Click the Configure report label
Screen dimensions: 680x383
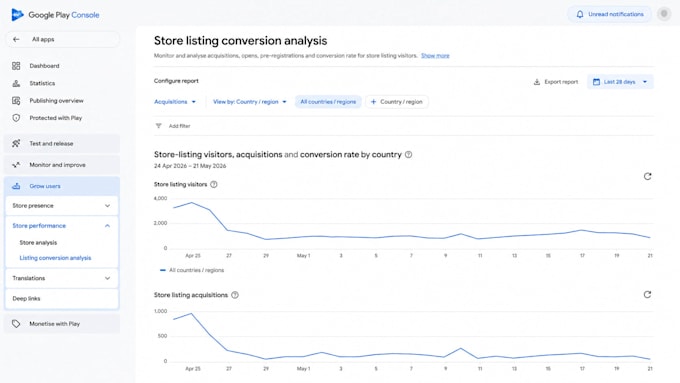[176, 81]
